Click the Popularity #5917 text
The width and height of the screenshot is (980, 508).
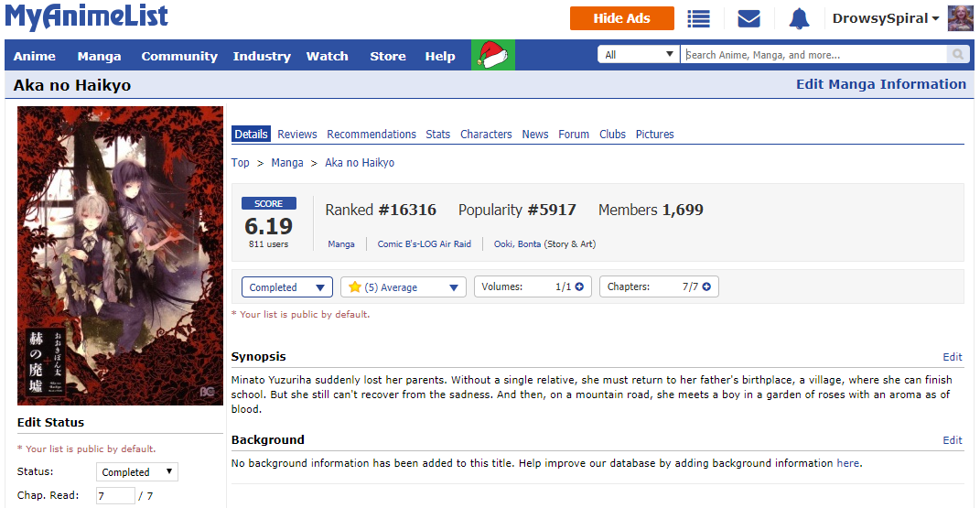517,210
